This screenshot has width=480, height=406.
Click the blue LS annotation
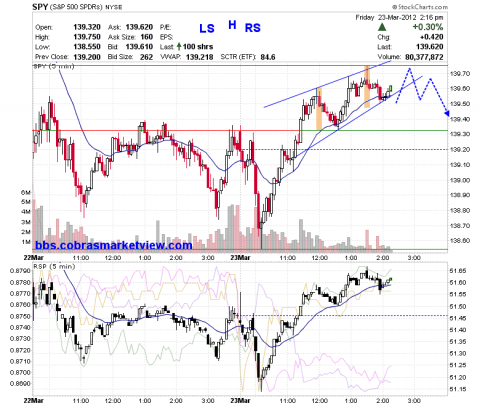207,28
